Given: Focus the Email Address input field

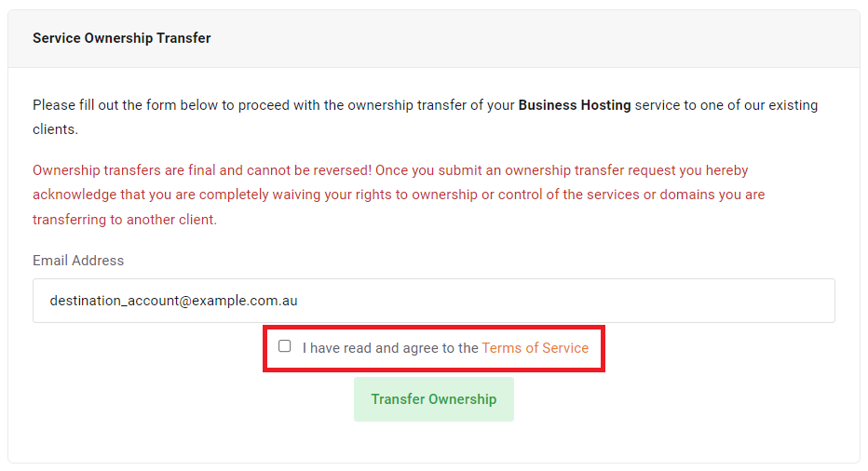Looking at the screenshot, I should 433,301.
